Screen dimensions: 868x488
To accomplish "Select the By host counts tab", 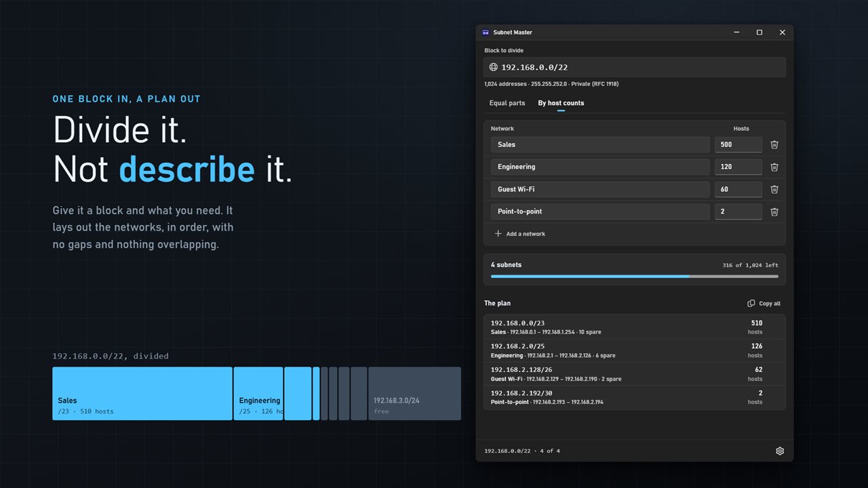I will pos(561,103).
